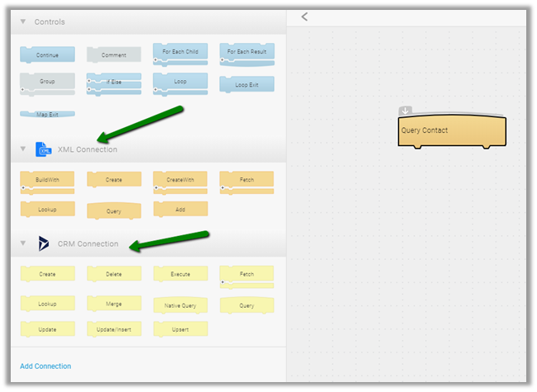Choose the Upsert CRM block
The width and height of the screenshot is (537, 392).
click(180, 329)
